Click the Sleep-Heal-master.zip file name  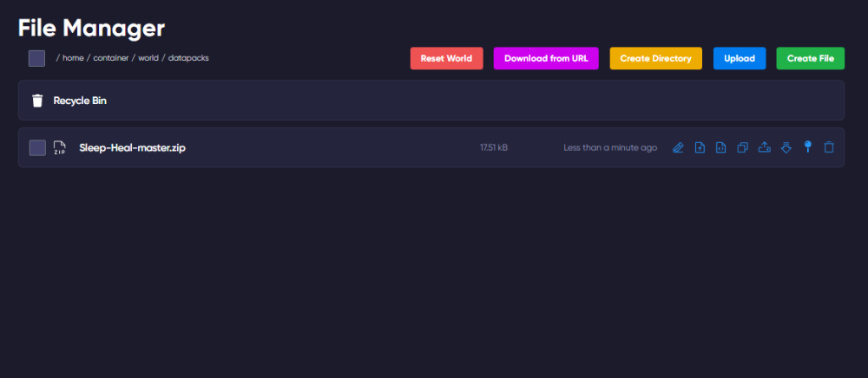coord(132,147)
